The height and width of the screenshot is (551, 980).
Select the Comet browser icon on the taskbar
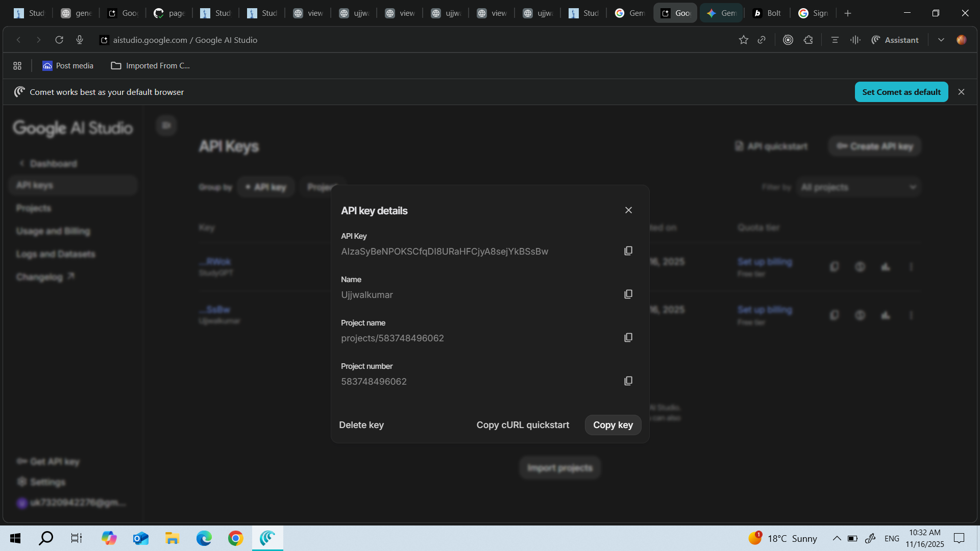[267, 538]
